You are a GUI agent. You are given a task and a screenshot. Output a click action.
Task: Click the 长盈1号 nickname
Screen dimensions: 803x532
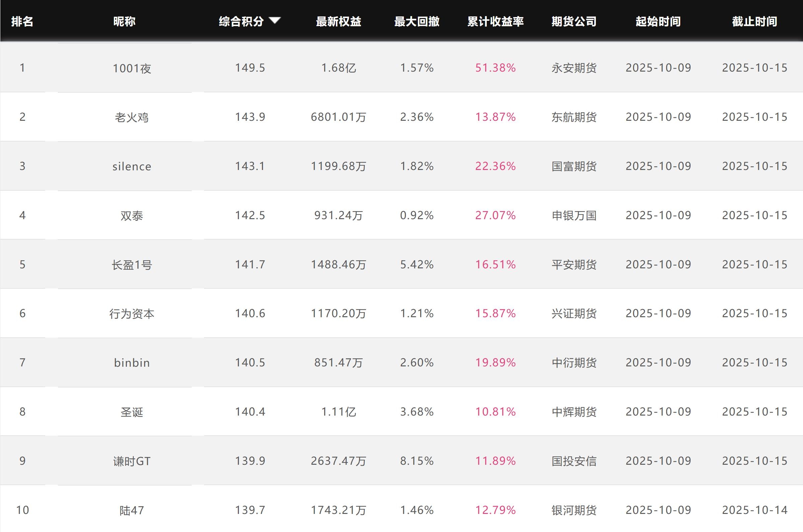point(131,265)
